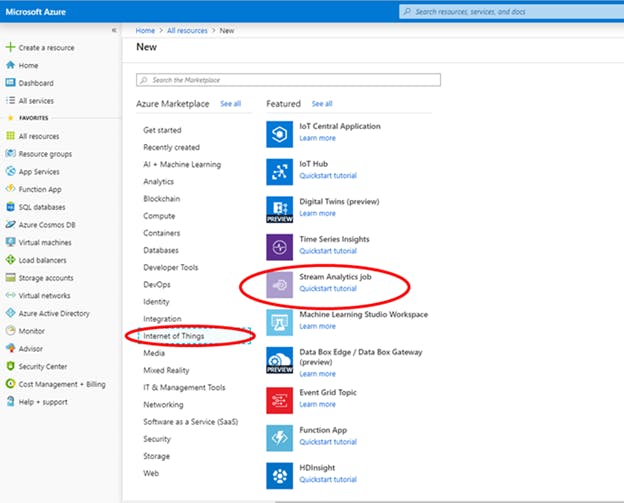Open HDInsight Quickstart tutorial link
This screenshot has width=624, height=503.
[x=328, y=480]
